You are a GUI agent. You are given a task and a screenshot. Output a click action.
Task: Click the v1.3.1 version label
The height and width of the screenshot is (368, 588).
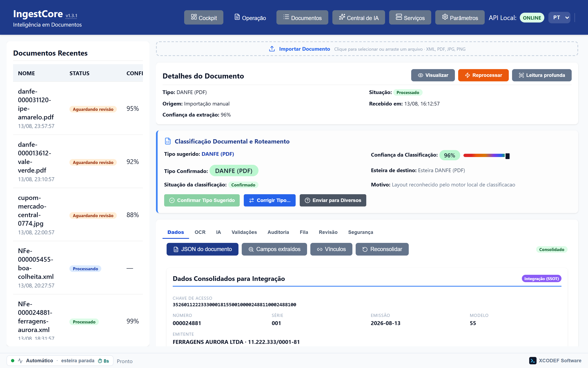coord(71,16)
